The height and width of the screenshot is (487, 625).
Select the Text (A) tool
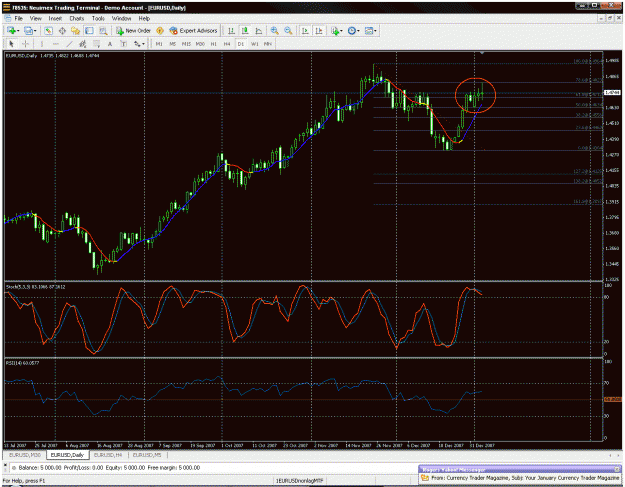click(110, 44)
